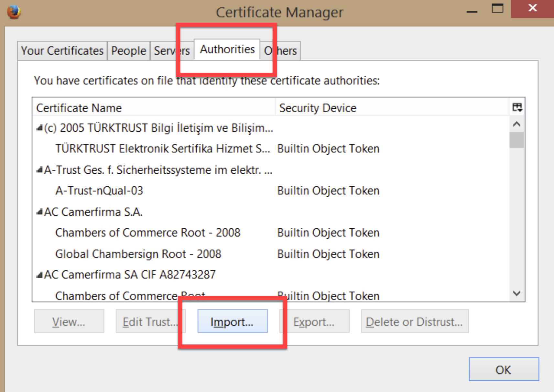The height and width of the screenshot is (392, 554).
Task: Open the column picker icon
Action: point(517,107)
